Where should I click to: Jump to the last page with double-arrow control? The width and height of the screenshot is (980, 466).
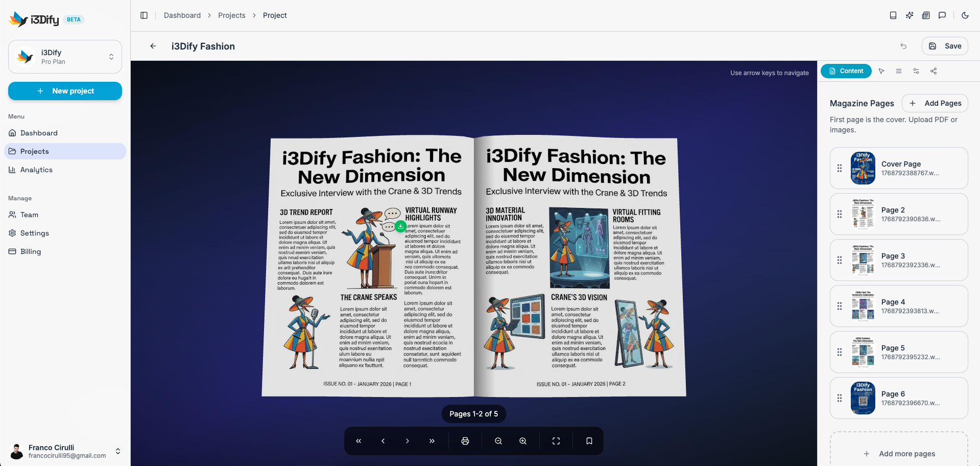432,440
